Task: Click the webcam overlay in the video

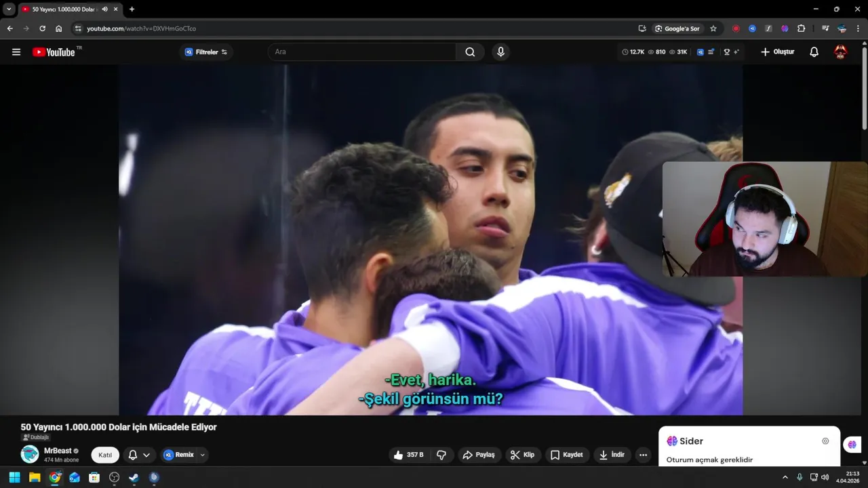Action: pos(765,219)
